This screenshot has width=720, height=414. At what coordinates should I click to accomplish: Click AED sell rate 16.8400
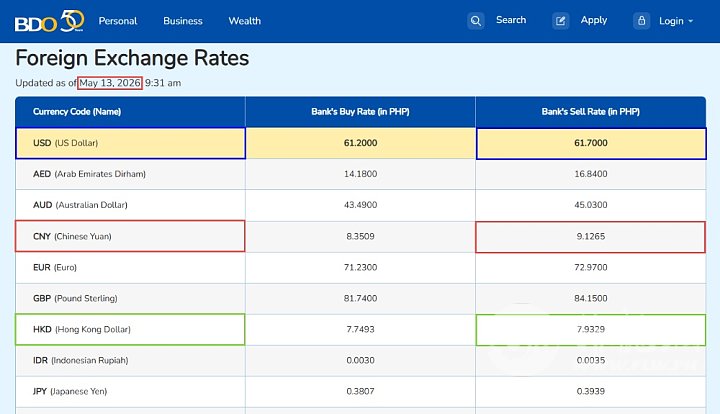591,174
